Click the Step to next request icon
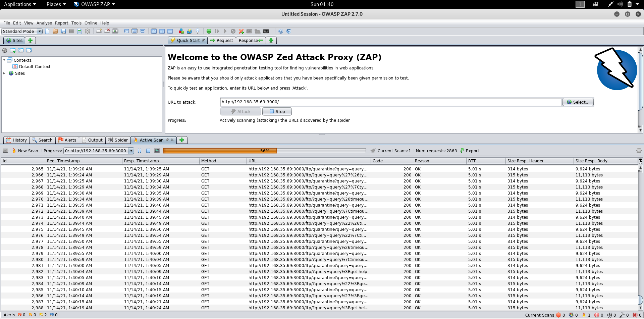Screen dimensions: 644x319 [217, 31]
